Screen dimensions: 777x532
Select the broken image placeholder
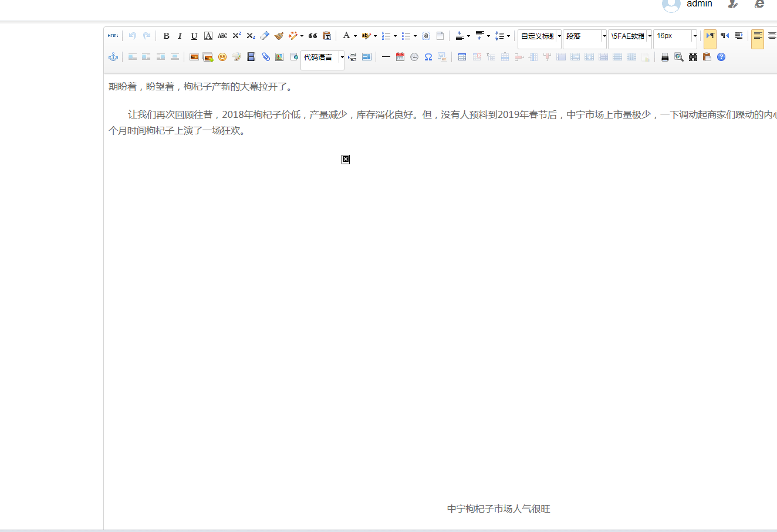[346, 159]
